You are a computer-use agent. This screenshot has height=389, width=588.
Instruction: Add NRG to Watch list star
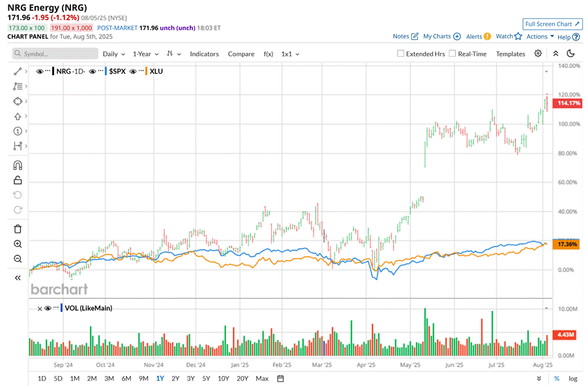[518, 37]
